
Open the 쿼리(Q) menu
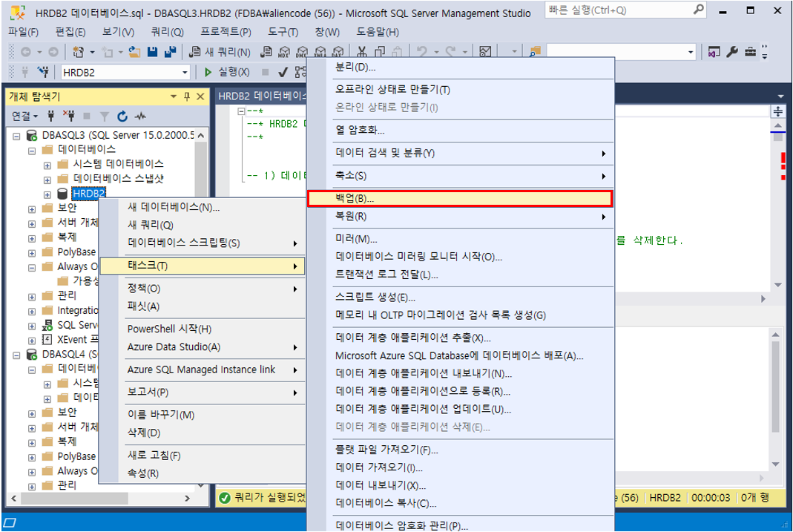click(168, 32)
